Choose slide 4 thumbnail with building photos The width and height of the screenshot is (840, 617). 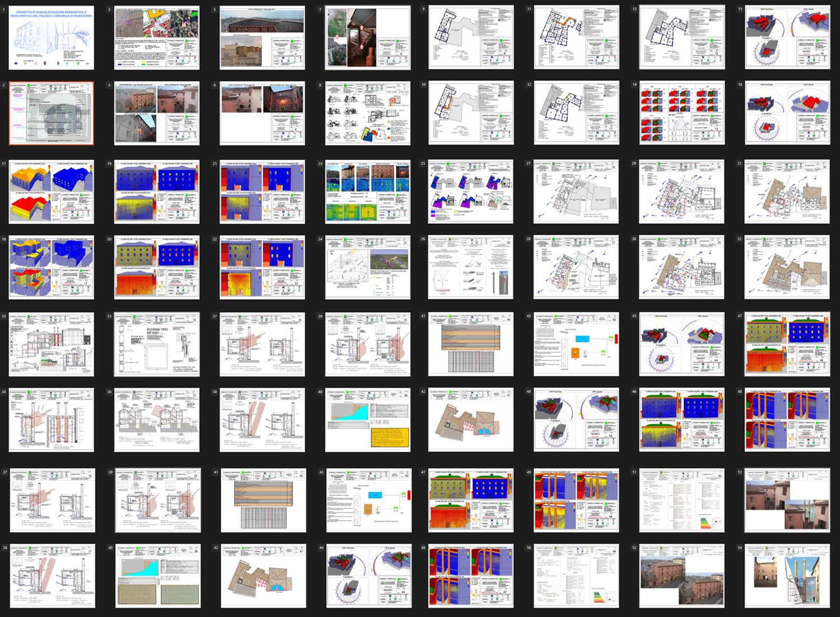[157, 113]
